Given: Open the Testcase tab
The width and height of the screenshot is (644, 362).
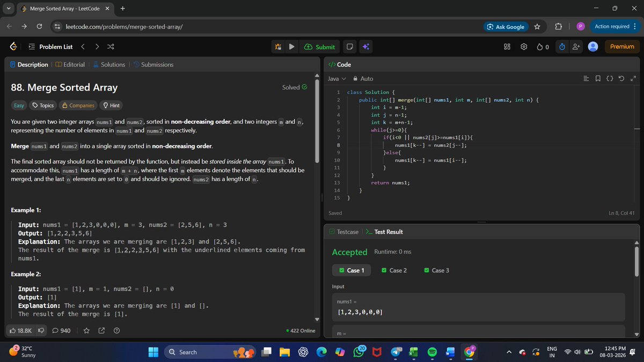Looking at the screenshot, I should coord(343,232).
